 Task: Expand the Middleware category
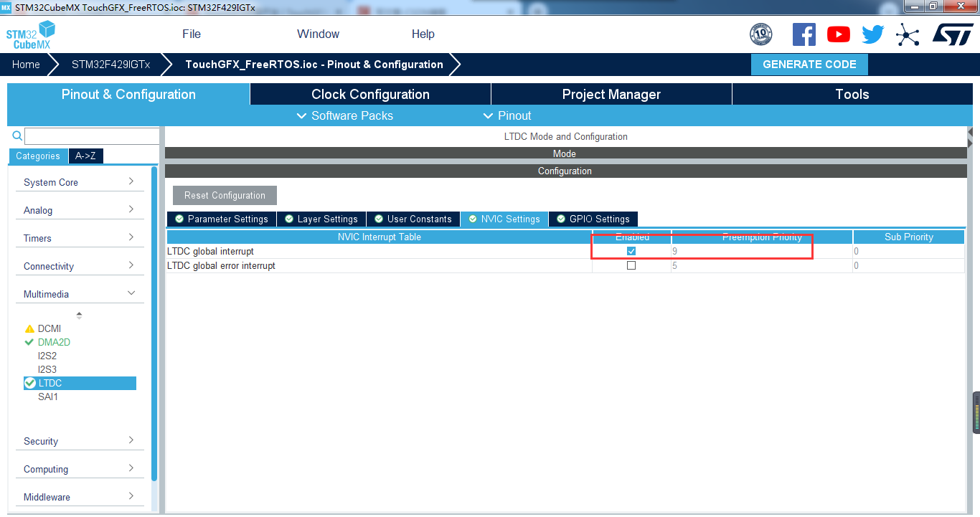pyautogui.click(x=80, y=497)
